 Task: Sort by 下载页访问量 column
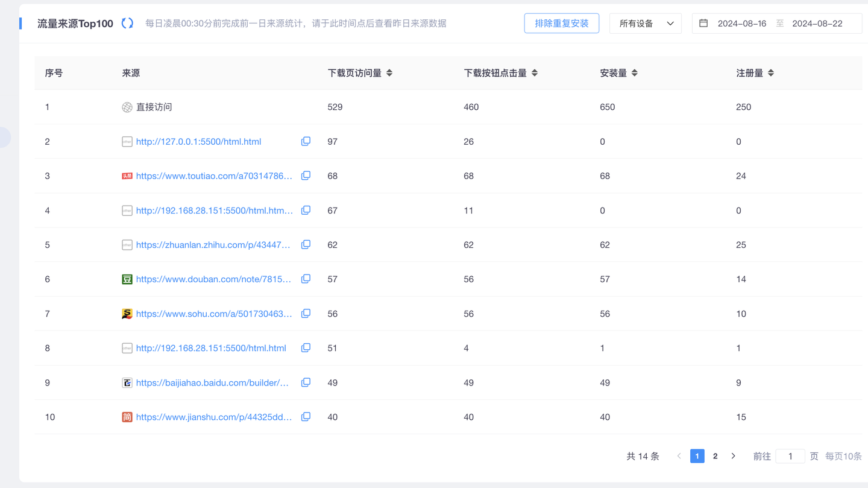389,73
